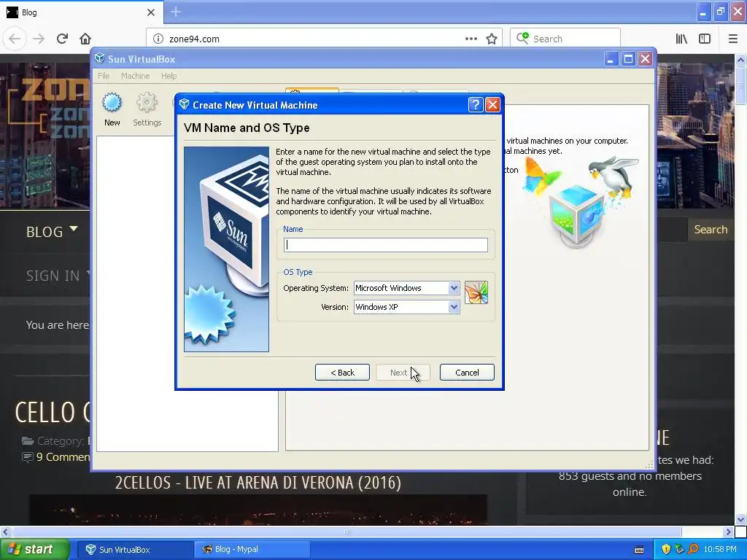Close the Create New Virtual Machine dialog
The height and width of the screenshot is (560, 747).
[492, 105]
